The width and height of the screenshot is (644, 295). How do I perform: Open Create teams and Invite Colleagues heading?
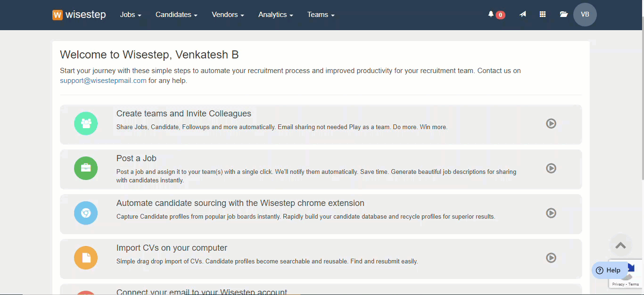(x=184, y=114)
